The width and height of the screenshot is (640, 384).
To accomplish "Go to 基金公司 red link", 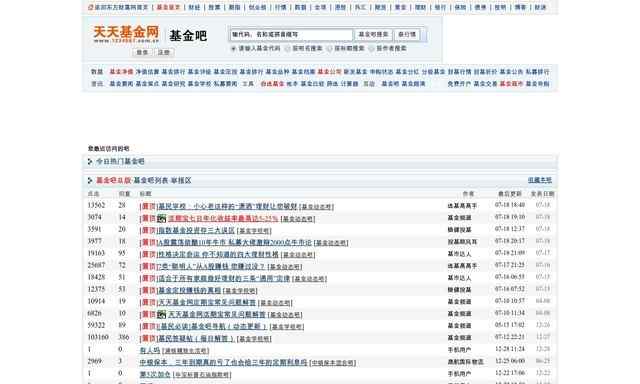I will 329,72.
